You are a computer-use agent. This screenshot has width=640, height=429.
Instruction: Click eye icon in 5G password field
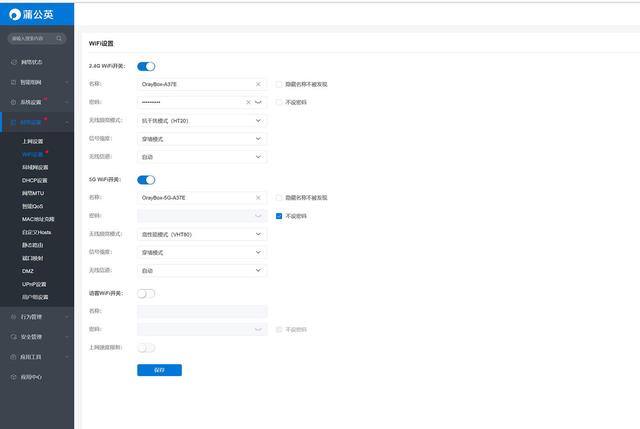pos(258,216)
